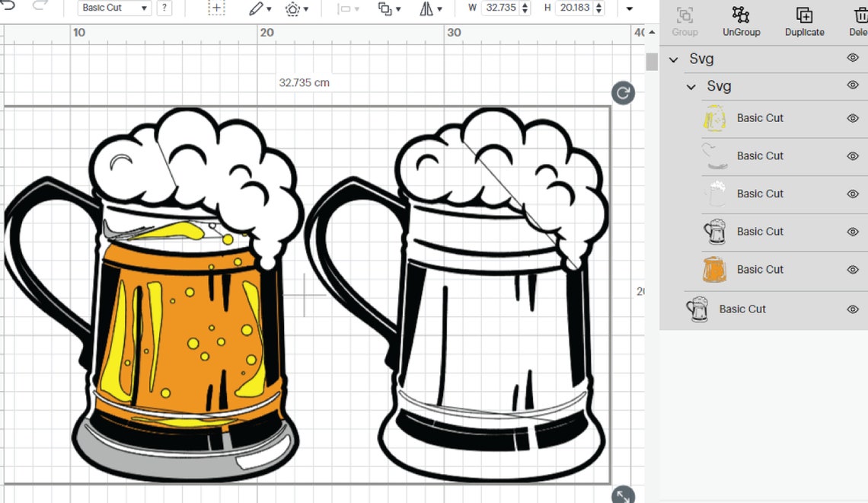Click the Duplicate icon above the layers panel
Viewport: 868px width, 503px height.
[x=804, y=20]
